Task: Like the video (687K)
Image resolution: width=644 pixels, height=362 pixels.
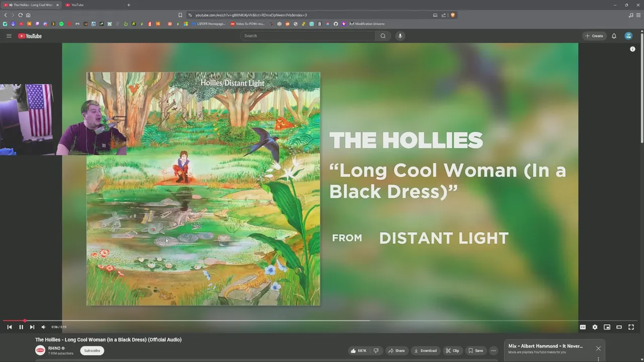Action: click(359, 350)
